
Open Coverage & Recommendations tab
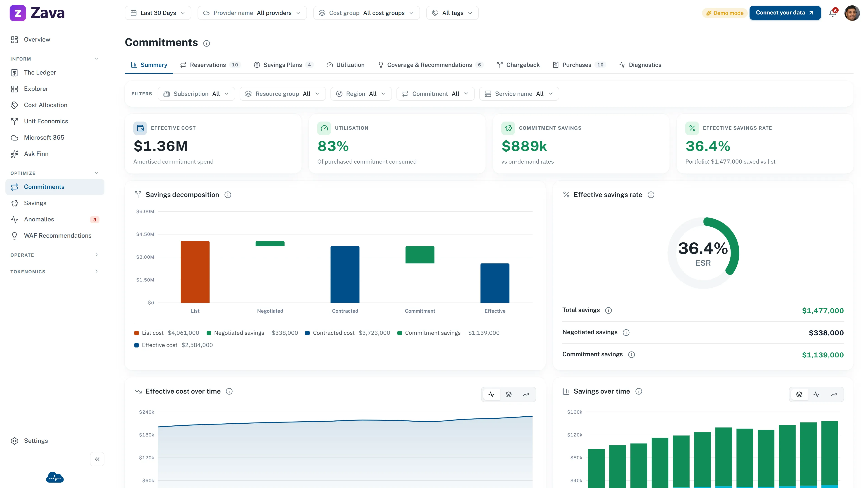click(x=431, y=65)
